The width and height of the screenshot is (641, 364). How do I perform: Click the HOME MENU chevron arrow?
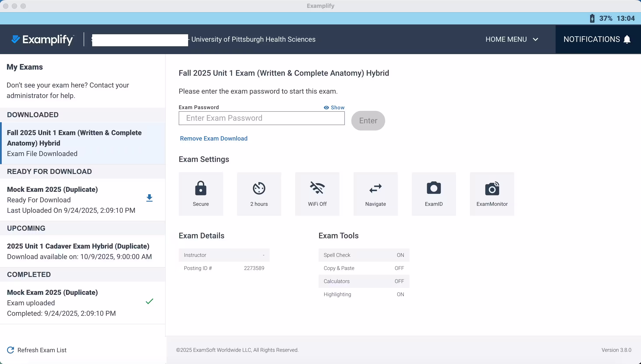click(x=535, y=39)
